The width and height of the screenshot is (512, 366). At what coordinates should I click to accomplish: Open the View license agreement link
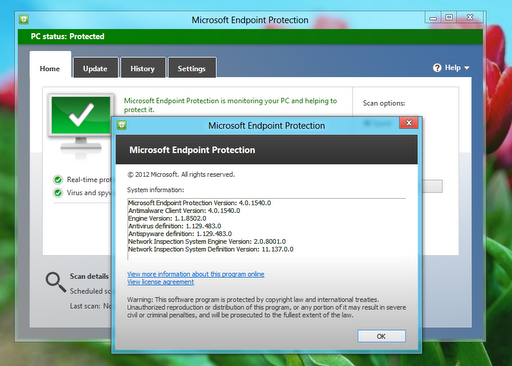point(160,282)
